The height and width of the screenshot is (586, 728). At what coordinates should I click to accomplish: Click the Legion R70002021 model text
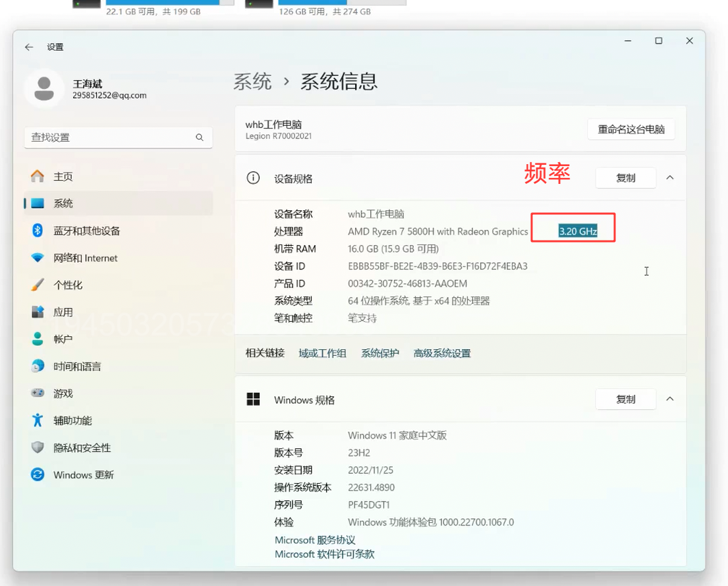[x=279, y=136]
